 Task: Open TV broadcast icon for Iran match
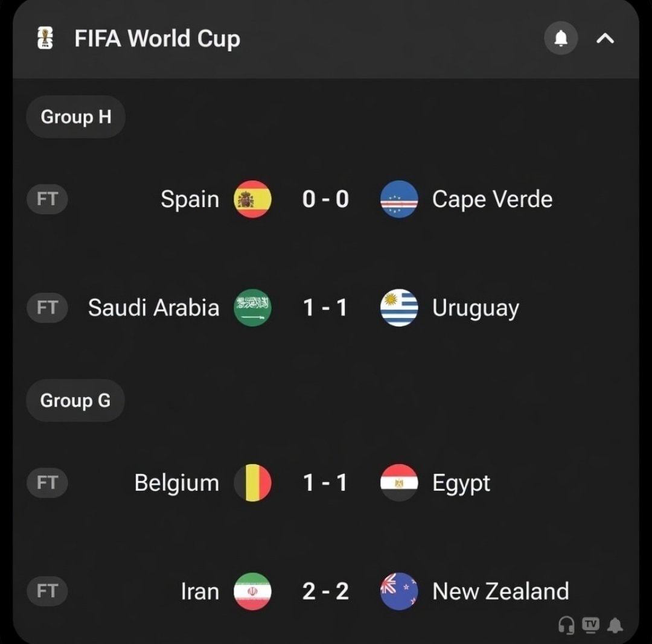click(x=591, y=625)
